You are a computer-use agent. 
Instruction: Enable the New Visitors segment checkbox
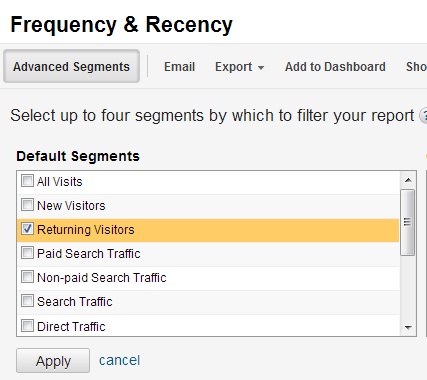(x=27, y=205)
